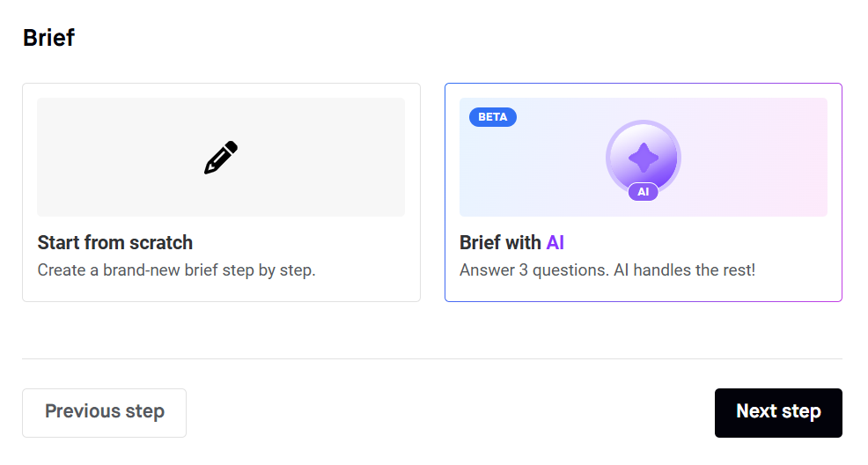The height and width of the screenshot is (465, 868).
Task: Click the pencil icon
Action: tap(221, 158)
